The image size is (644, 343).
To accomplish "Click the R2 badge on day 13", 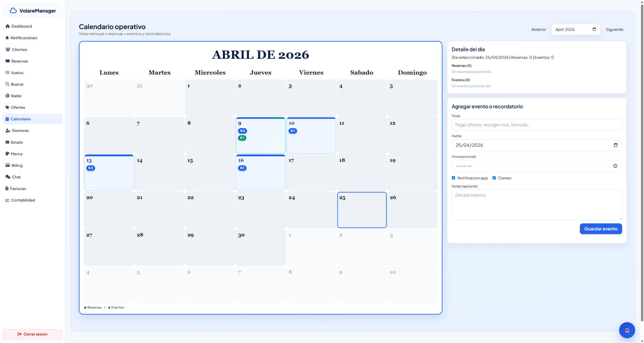I will (x=91, y=168).
